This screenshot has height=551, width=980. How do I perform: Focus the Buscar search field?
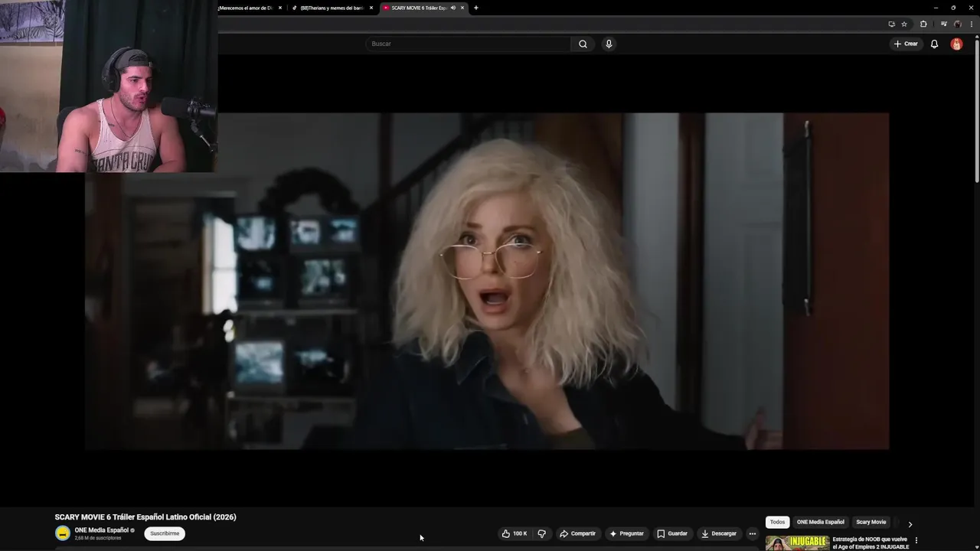coord(468,44)
